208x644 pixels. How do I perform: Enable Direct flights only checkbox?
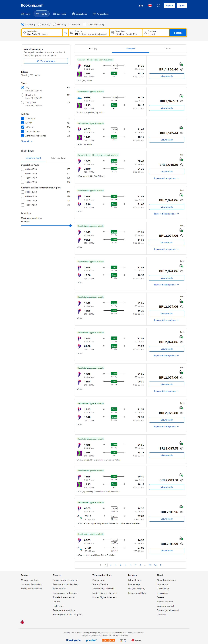coord(85,25)
